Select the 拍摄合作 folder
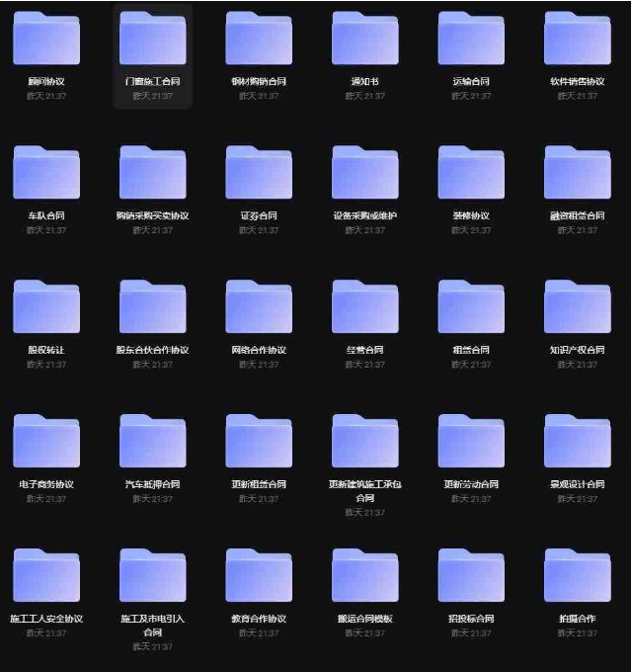Viewport: 632px width, 672px height. (x=578, y=577)
